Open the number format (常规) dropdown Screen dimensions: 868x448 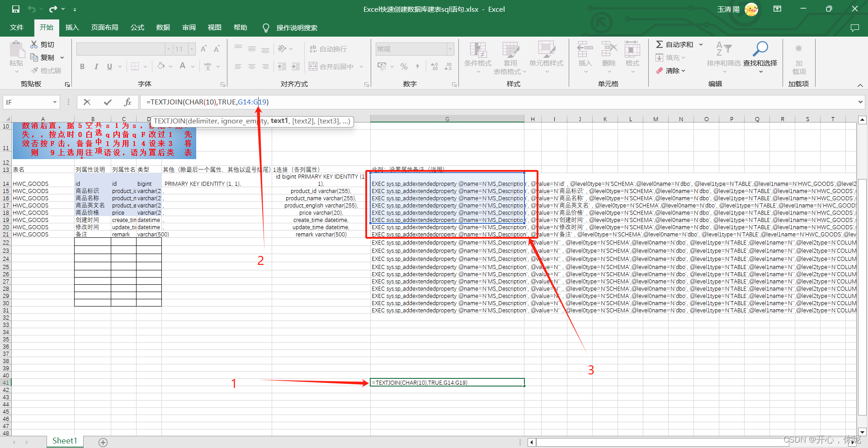[x=450, y=49]
